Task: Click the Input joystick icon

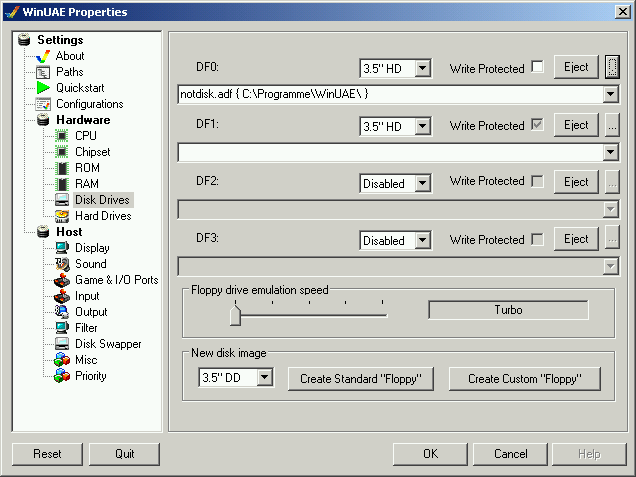Action: point(62,296)
